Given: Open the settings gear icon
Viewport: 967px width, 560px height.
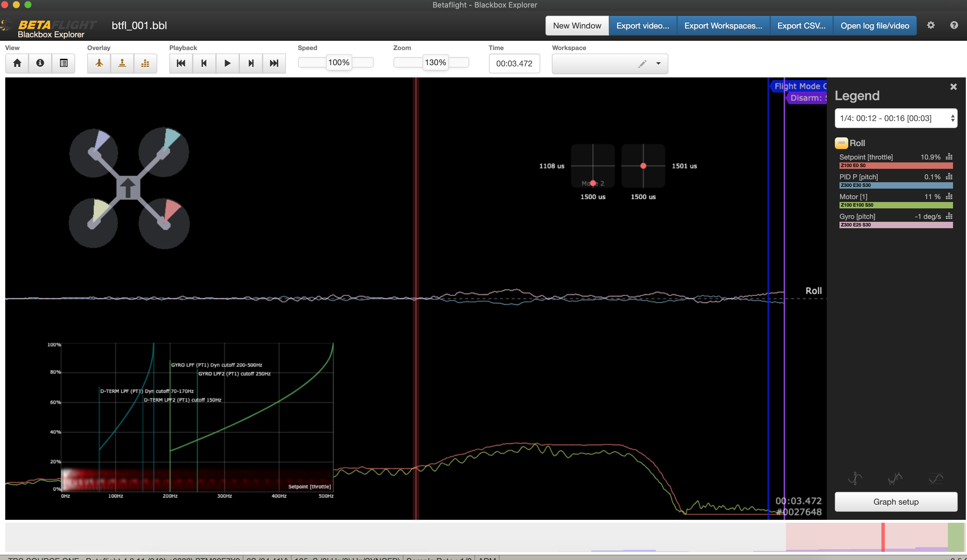Looking at the screenshot, I should [x=931, y=25].
